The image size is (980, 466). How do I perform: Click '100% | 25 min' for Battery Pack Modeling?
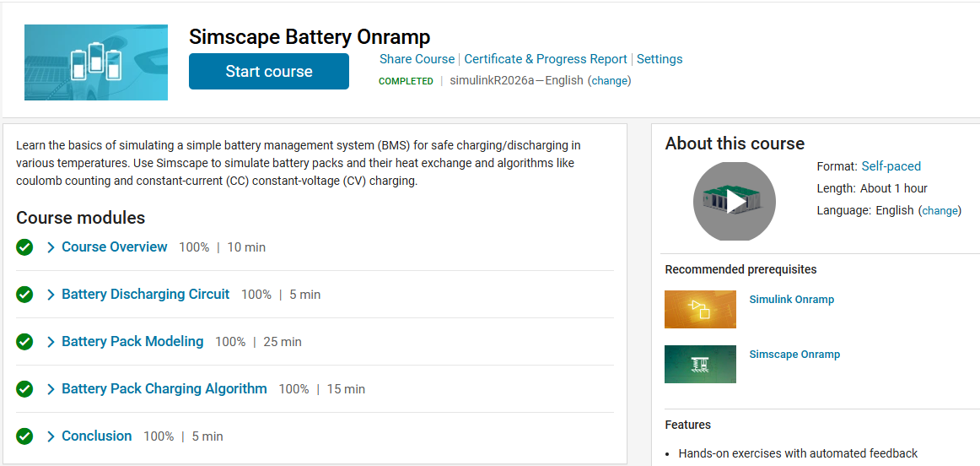point(258,342)
